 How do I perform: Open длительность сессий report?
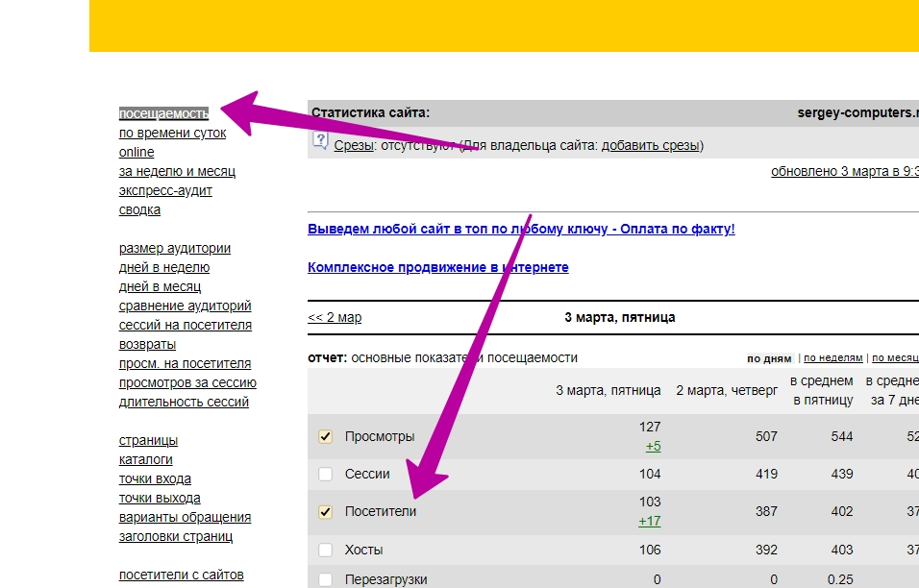184,403
